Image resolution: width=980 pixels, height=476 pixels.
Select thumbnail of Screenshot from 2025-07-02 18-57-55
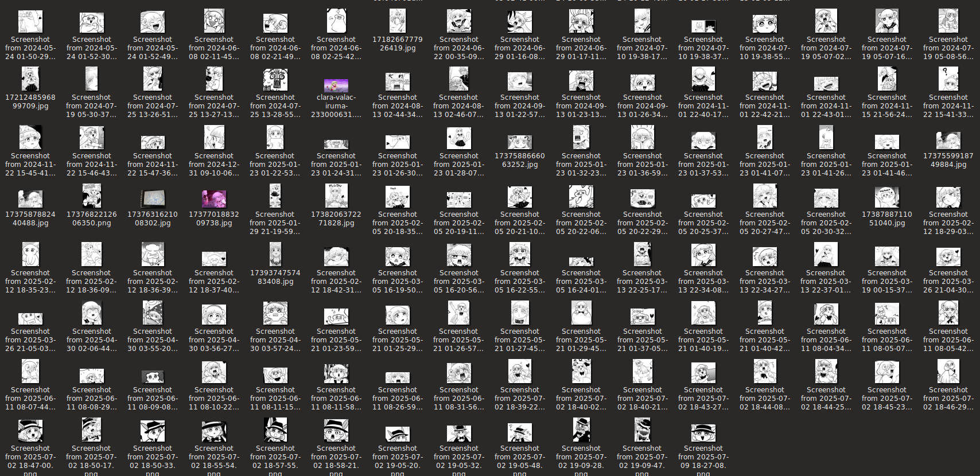point(275,430)
